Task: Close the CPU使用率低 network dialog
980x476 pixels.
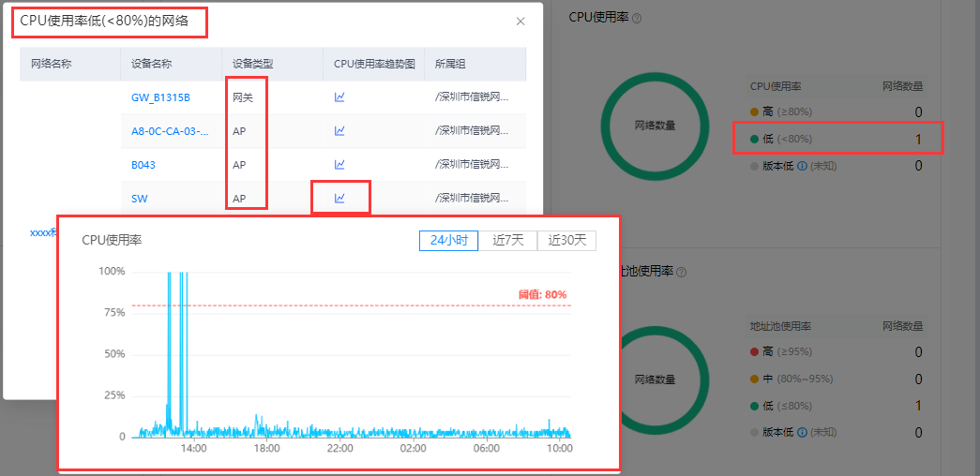Action: [x=520, y=22]
